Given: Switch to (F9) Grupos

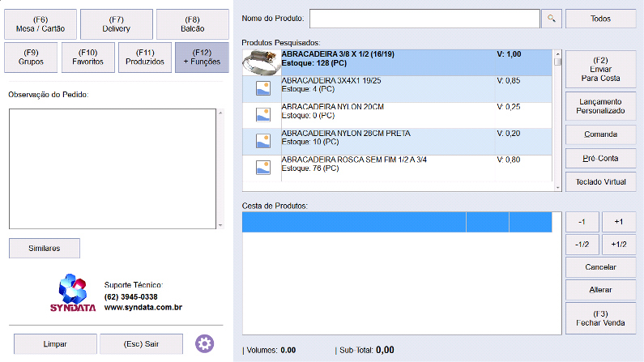Looking at the screenshot, I should 31,57.
